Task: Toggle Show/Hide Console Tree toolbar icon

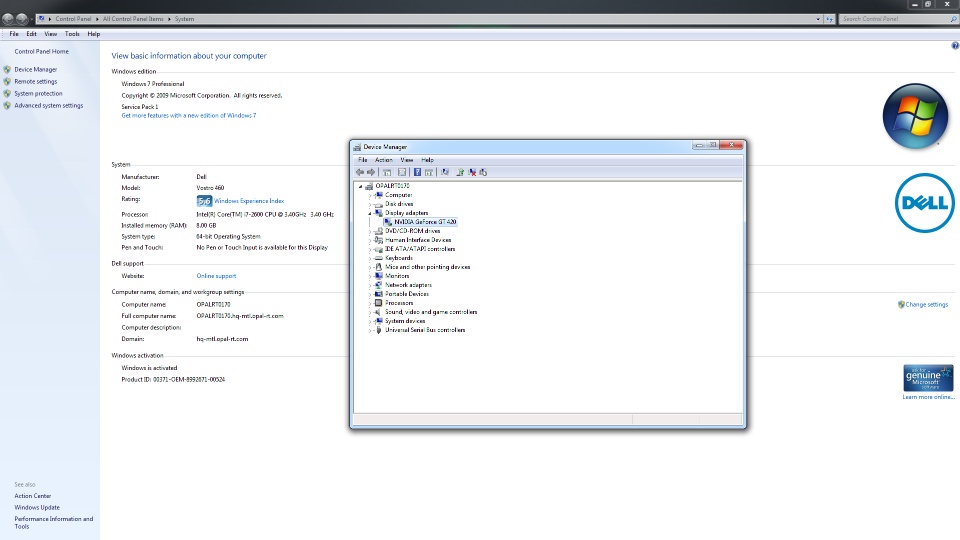Action: 387,173
